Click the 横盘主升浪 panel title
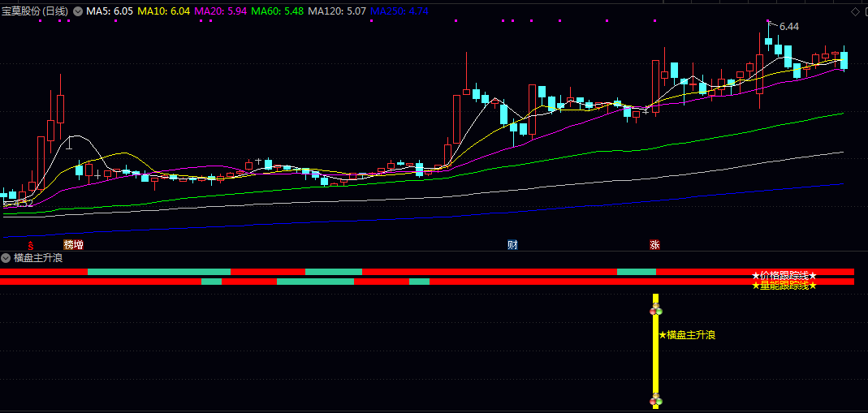This screenshot has height=413, width=868. (38, 258)
